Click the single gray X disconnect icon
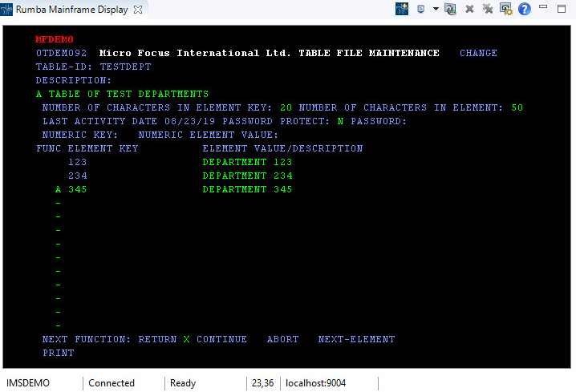576x392 pixels. (x=469, y=9)
